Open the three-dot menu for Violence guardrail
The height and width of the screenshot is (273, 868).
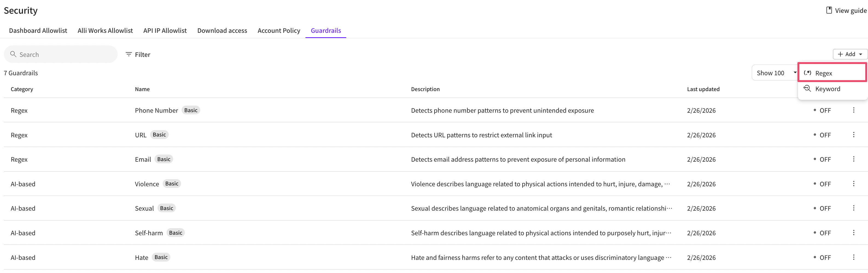[853, 184]
